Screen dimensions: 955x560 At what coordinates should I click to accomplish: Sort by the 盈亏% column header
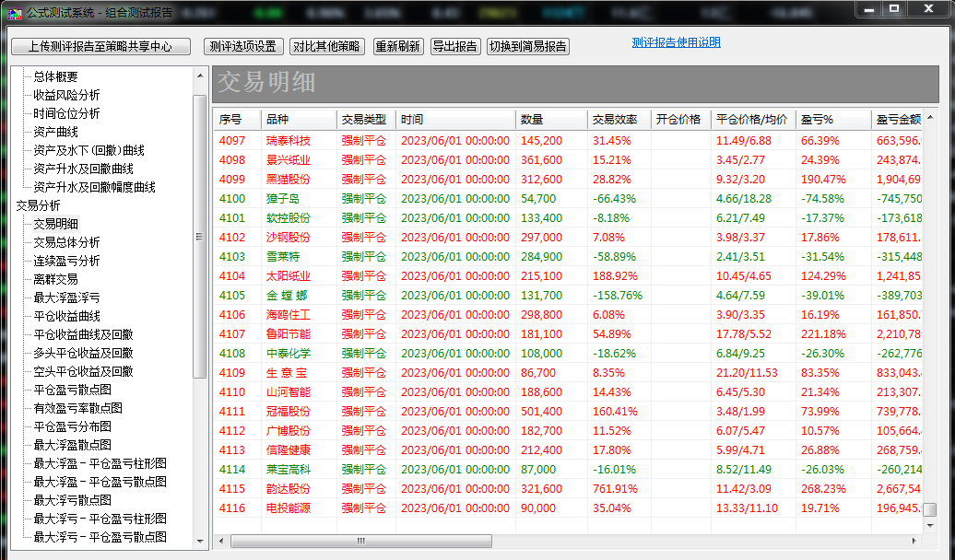[833, 120]
